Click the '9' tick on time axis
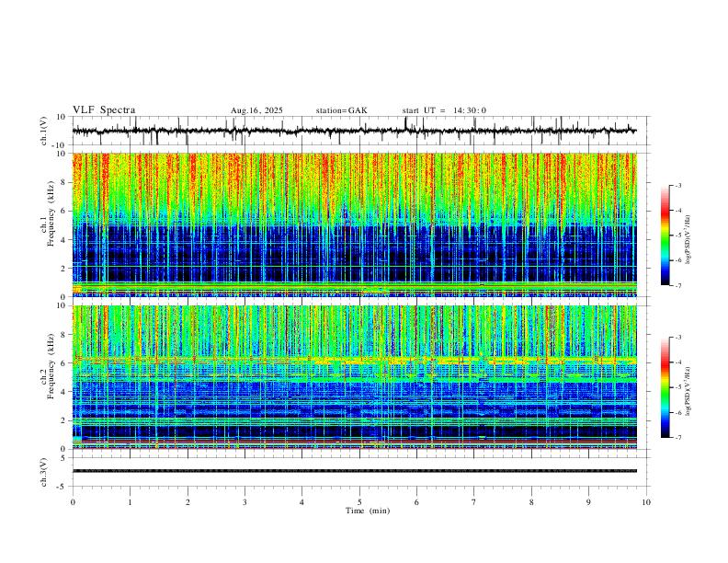 [x=588, y=502]
